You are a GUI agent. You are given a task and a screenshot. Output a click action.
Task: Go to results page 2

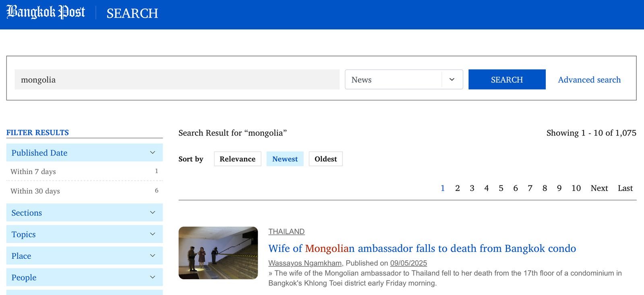(x=457, y=188)
